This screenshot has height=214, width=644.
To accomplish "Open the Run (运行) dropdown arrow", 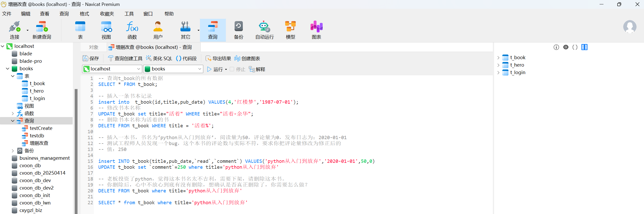I will coord(226,69).
